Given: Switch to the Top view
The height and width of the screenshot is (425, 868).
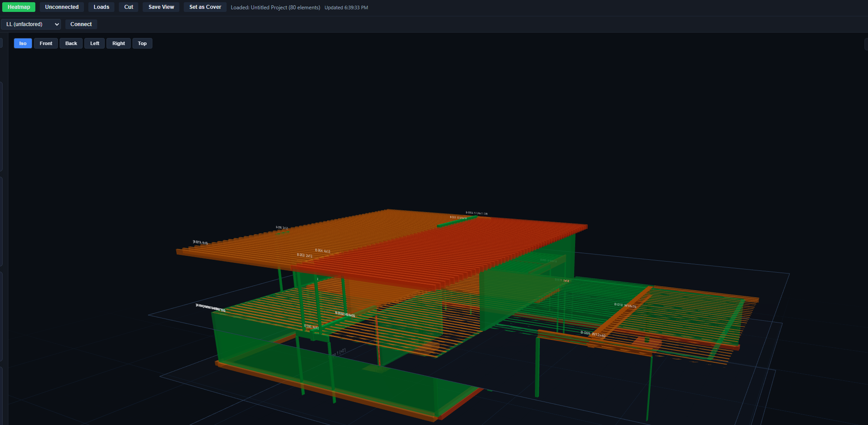Looking at the screenshot, I should [x=142, y=43].
